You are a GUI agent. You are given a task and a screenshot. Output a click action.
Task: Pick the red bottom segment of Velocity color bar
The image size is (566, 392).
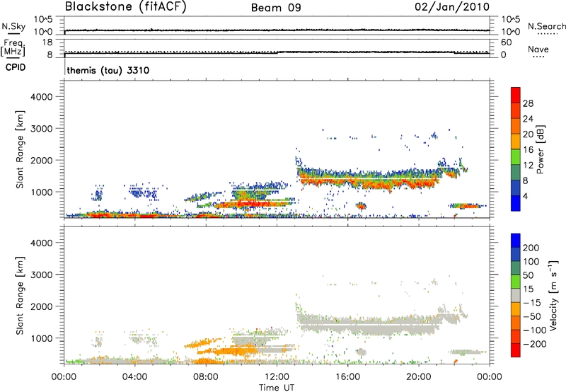point(516,350)
